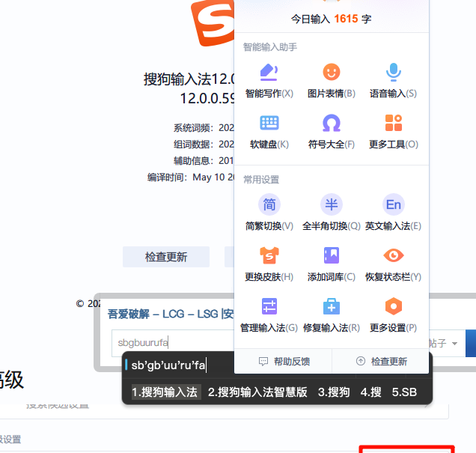Open 智能写作 smart writing tool

269,81
